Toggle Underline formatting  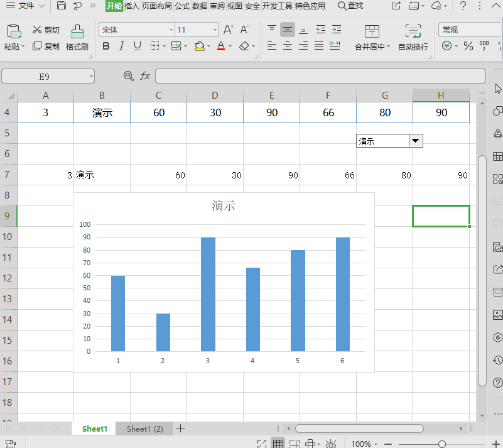pyautogui.click(x=138, y=46)
